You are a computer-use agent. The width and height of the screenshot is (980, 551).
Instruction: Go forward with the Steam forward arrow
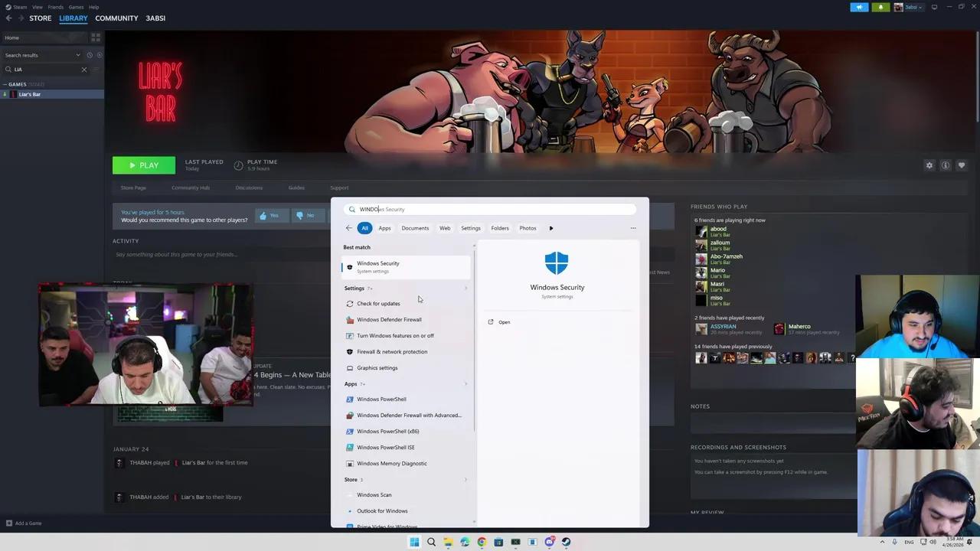21,18
